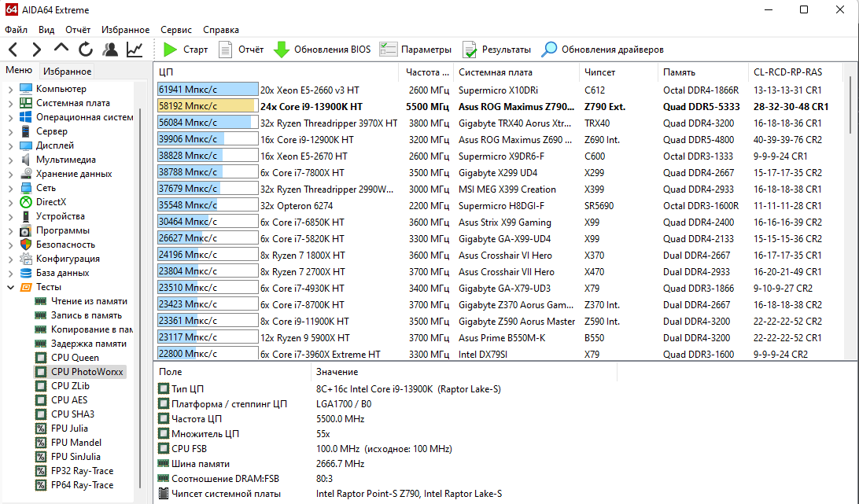The height and width of the screenshot is (504, 859).
Task: Select CPU SHA3 test
Action: (72, 414)
